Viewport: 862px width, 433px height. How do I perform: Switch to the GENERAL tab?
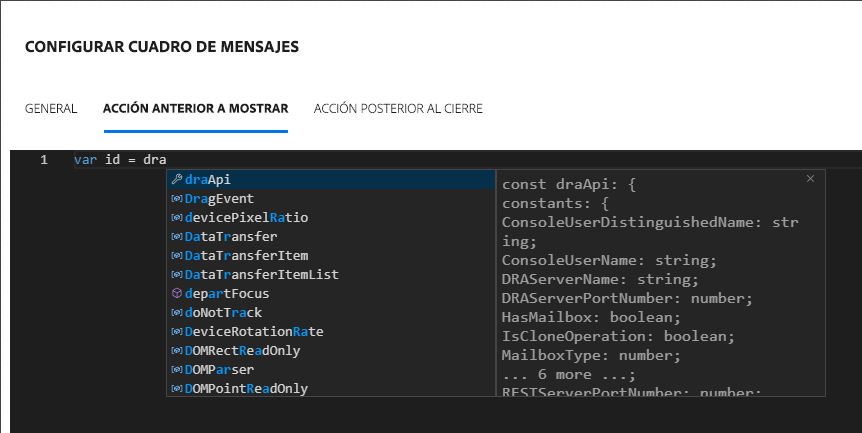pos(51,108)
